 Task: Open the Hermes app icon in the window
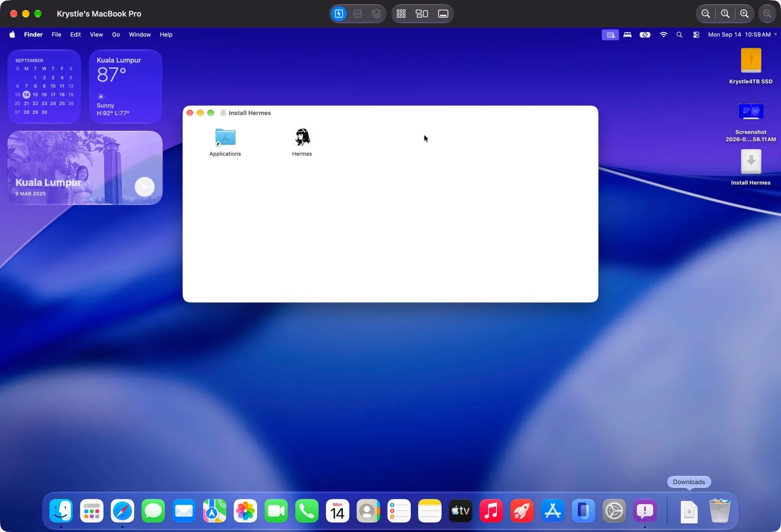[x=302, y=137]
